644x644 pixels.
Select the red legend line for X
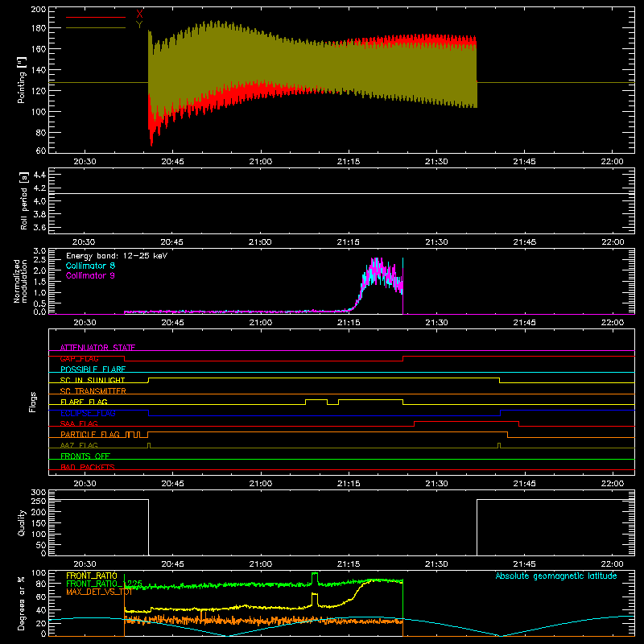tap(96, 17)
